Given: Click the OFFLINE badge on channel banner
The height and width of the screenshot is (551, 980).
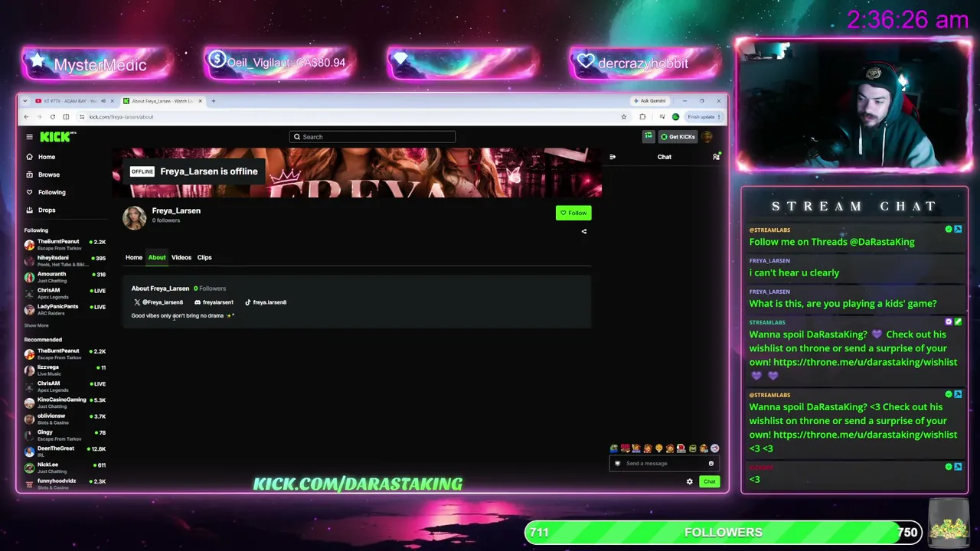Looking at the screenshot, I should [x=142, y=171].
